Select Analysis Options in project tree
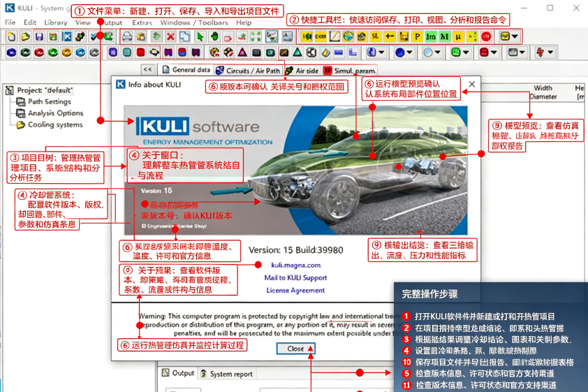Image resolution: width=588 pixels, height=392 pixels. [x=55, y=113]
